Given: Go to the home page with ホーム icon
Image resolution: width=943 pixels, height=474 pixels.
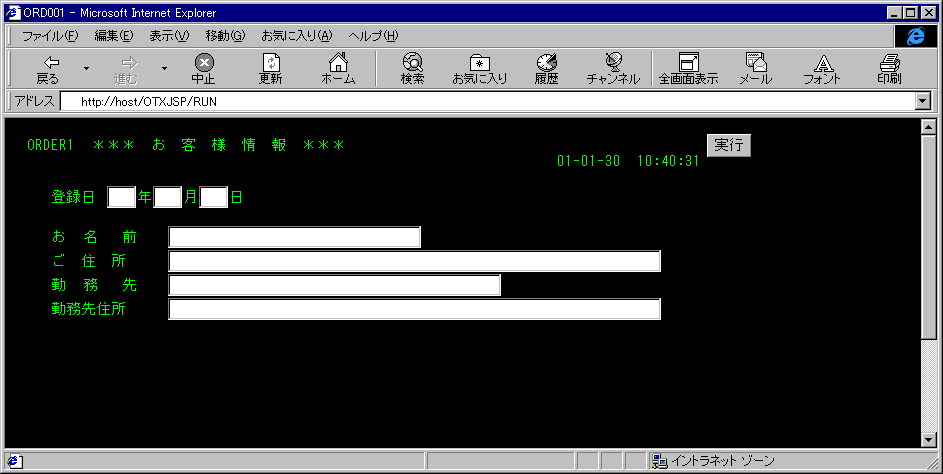Looking at the screenshot, I should tap(338, 69).
